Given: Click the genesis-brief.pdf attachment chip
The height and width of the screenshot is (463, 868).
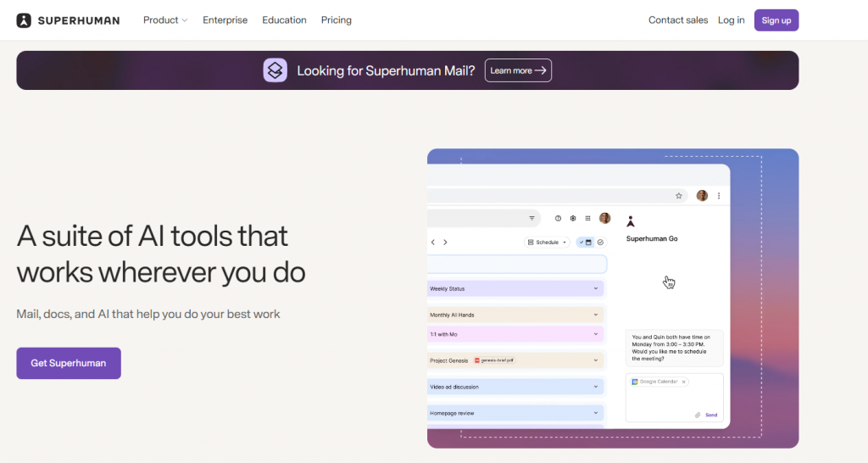Looking at the screenshot, I should pos(494,360).
